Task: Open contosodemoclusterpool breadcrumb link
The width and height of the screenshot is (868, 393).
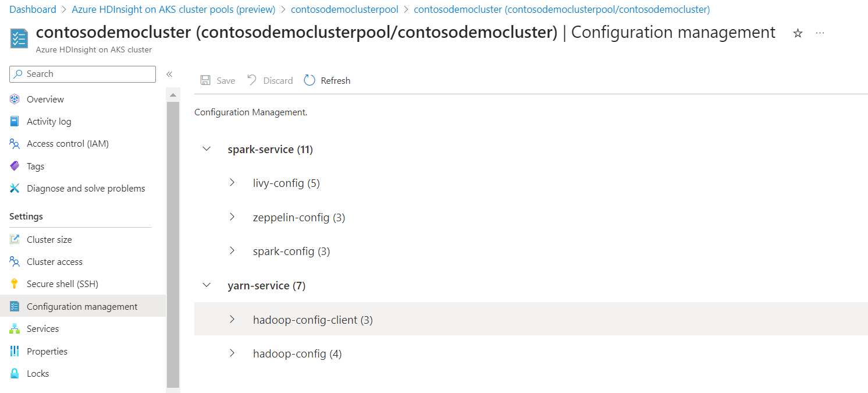Action: [344, 9]
